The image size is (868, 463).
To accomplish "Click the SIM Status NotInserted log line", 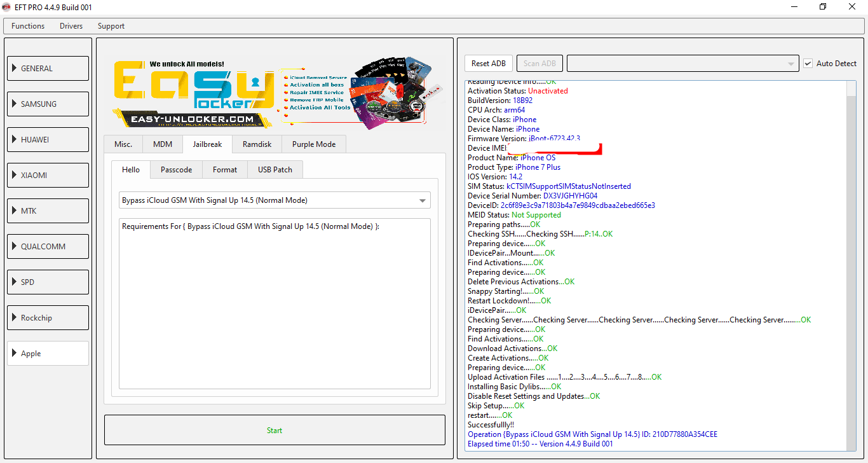I will (x=549, y=186).
